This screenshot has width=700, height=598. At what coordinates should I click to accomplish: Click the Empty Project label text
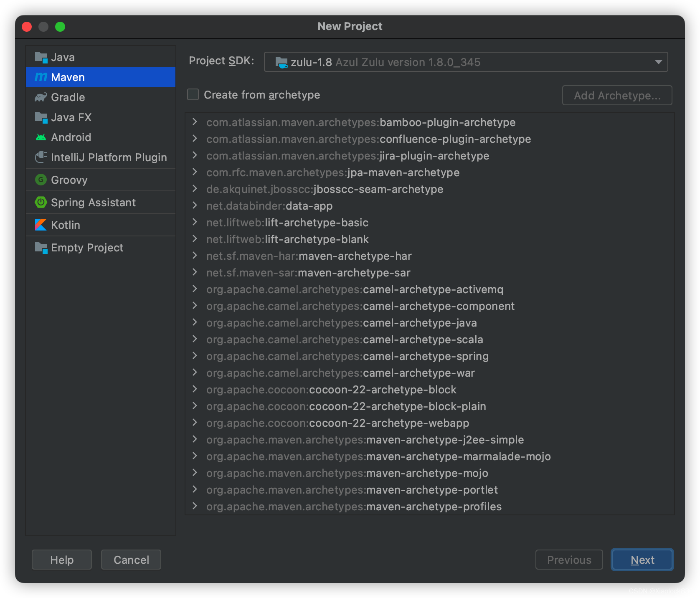pyautogui.click(x=87, y=248)
